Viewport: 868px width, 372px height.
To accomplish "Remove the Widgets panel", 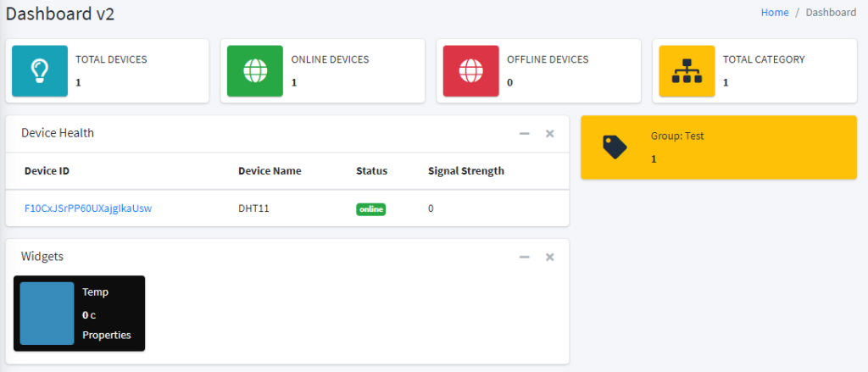I will tap(549, 257).
